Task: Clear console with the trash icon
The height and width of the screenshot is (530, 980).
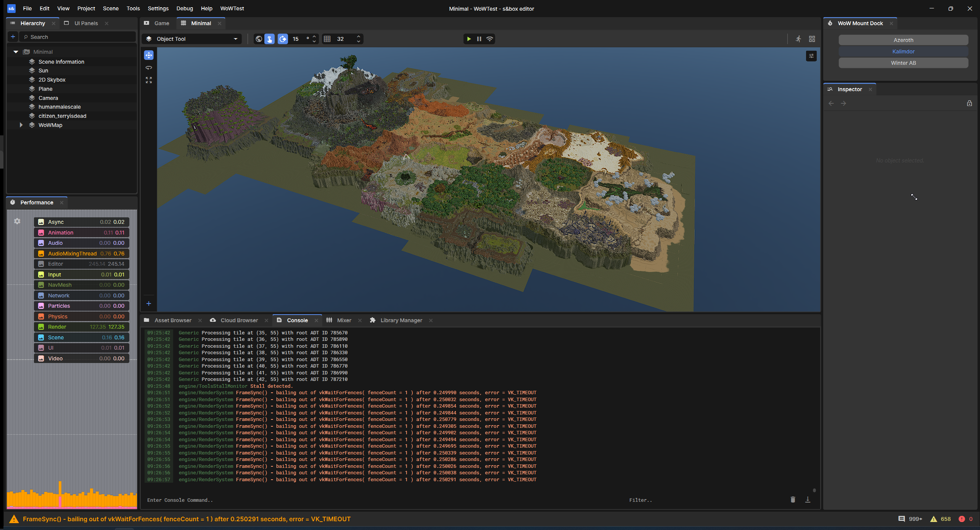Action: [793, 499]
